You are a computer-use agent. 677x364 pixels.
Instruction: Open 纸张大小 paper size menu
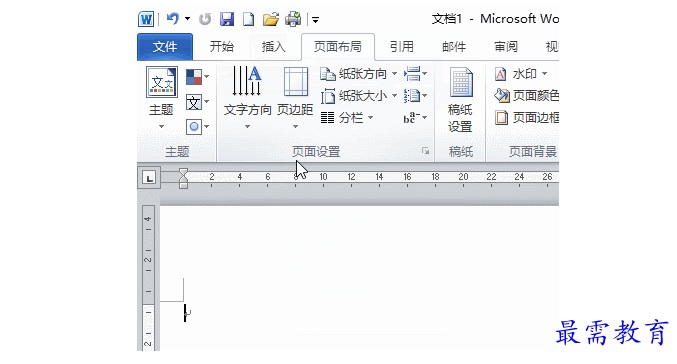pos(358,96)
